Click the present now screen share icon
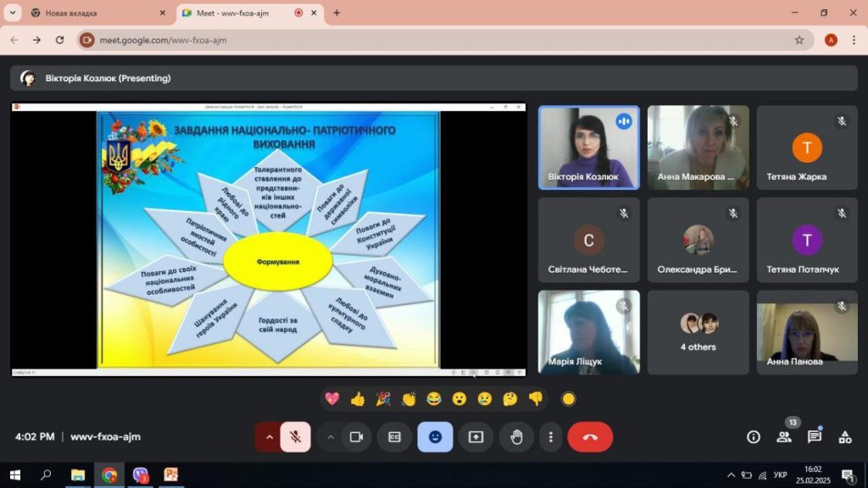This screenshot has height=488, width=868. (476, 437)
